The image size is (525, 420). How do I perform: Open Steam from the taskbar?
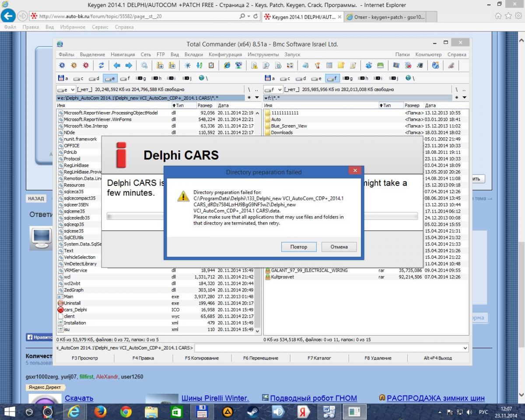pos(252,412)
